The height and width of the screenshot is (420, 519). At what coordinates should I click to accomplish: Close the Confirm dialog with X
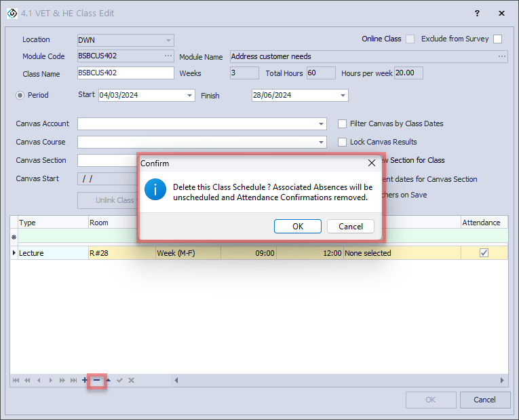point(371,164)
